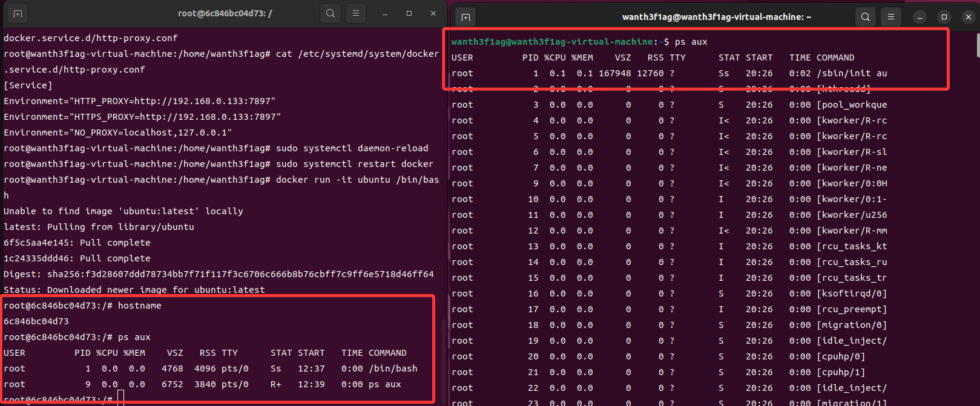Open new tab in left root terminal

[18, 13]
